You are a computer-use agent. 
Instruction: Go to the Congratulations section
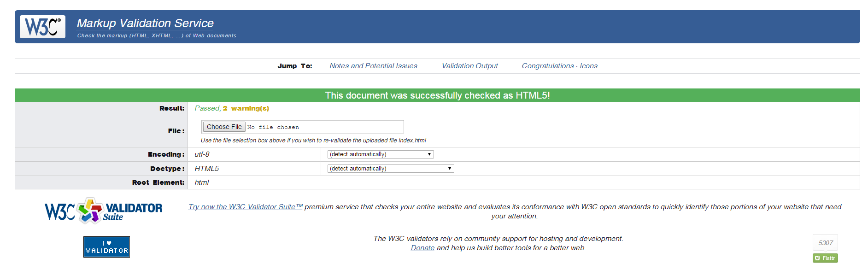(547, 66)
